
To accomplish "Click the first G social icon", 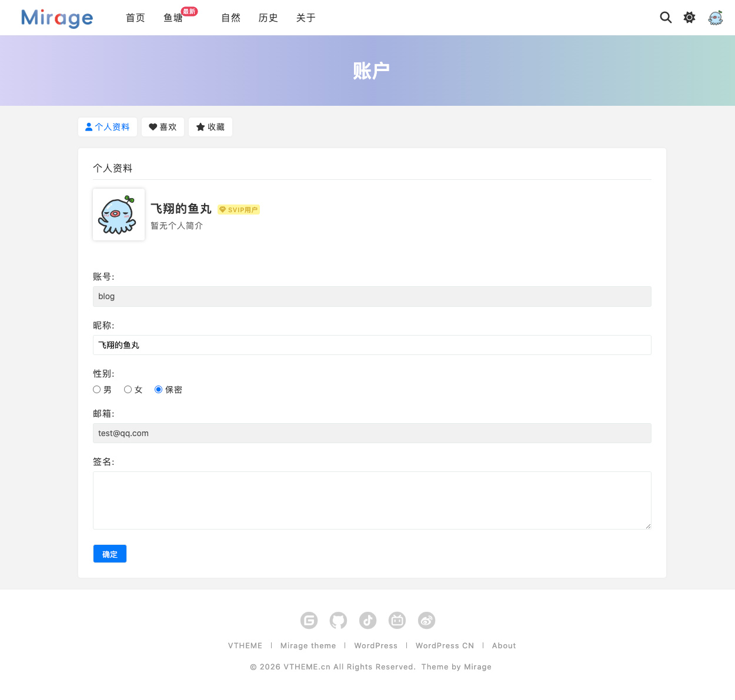I will [x=309, y=620].
